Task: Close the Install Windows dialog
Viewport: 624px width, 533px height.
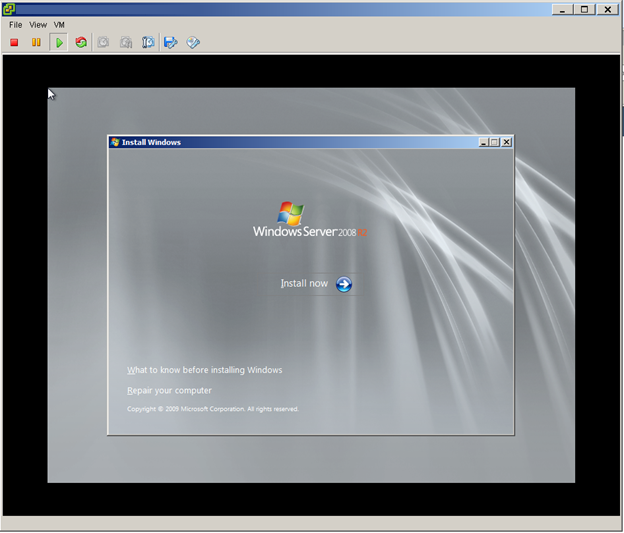Action: (507, 142)
